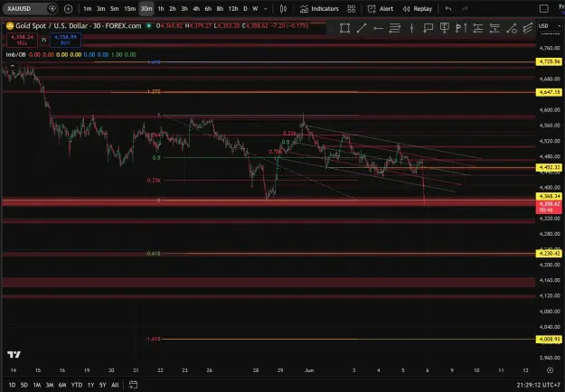The height and width of the screenshot is (392, 565).
Task: Click the eye icon beside XAUUSD symbol
Action: coord(52,9)
